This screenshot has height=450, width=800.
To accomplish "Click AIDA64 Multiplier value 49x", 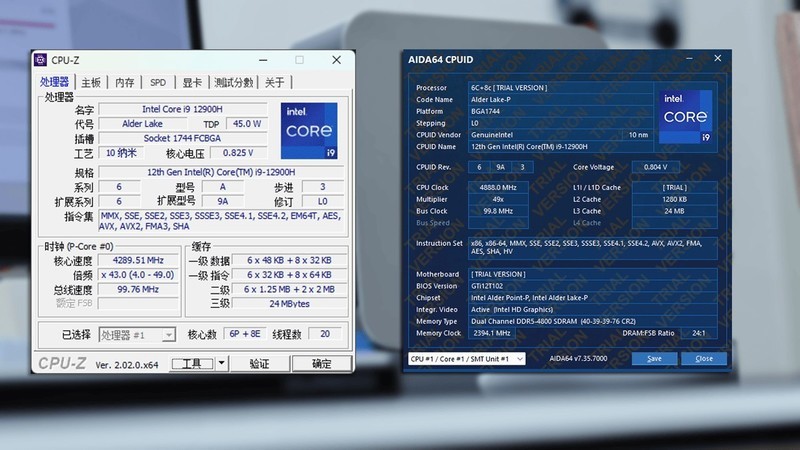I will (498, 199).
